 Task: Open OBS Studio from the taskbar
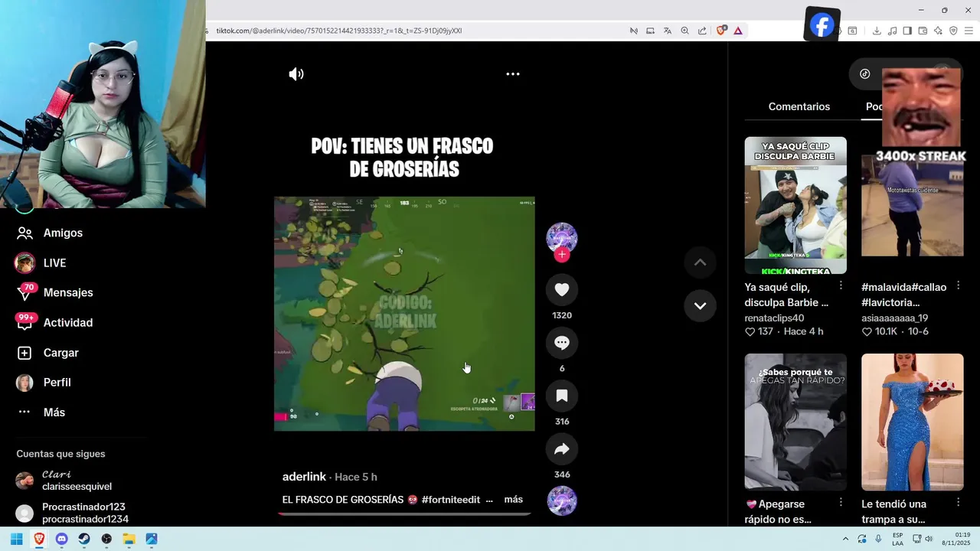(x=106, y=539)
